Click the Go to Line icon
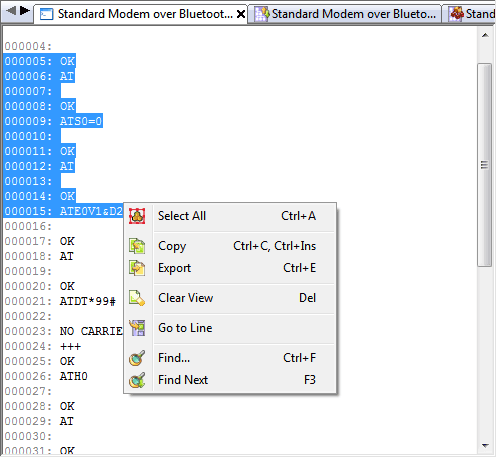Viewport: 496px width, 457px height. coord(137,328)
